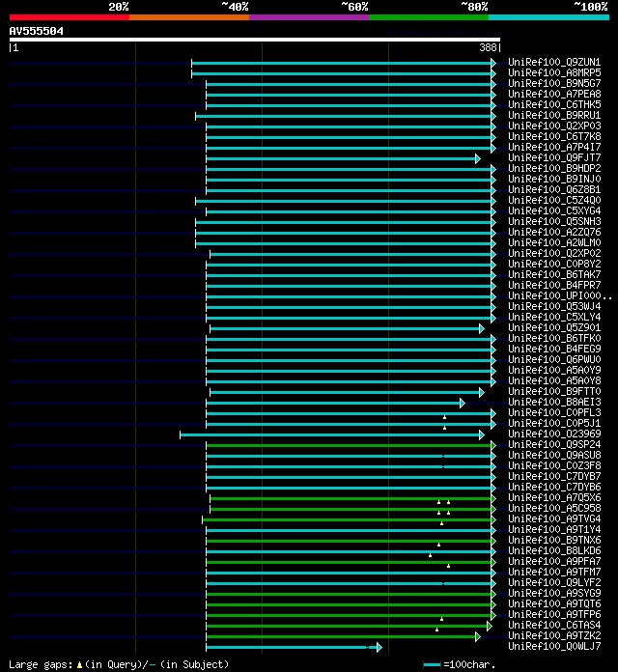Click the cyan ~100% identity legend segment
This screenshot has height=672, width=618.
coord(549,17)
